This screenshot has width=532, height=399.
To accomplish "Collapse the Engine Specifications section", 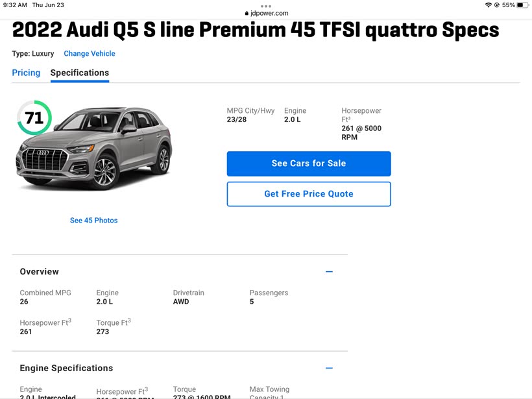I will (x=329, y=369).
